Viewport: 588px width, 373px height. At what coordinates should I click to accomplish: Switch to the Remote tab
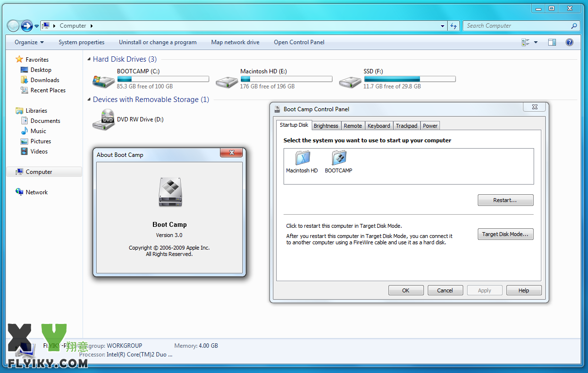point(353,126)
